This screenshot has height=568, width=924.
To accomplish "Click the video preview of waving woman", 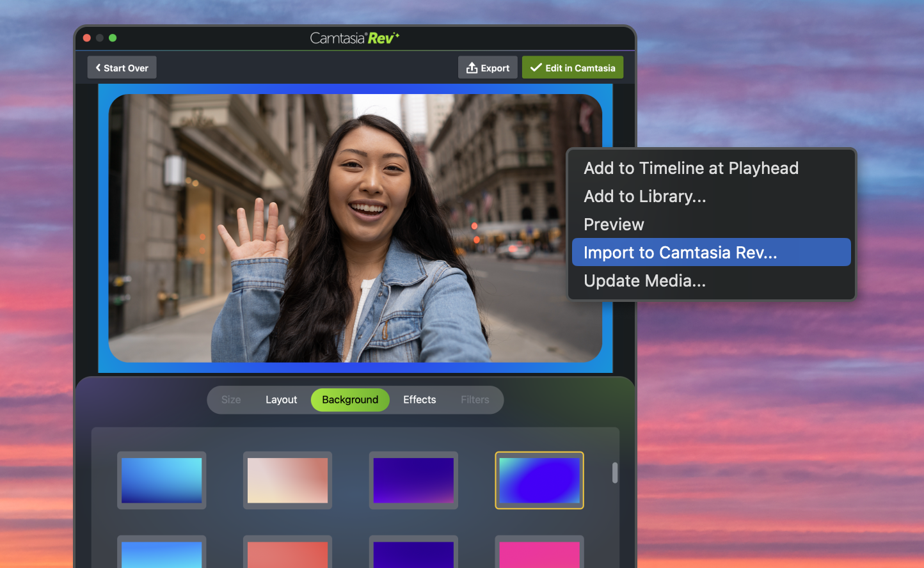I will (355, 228).
